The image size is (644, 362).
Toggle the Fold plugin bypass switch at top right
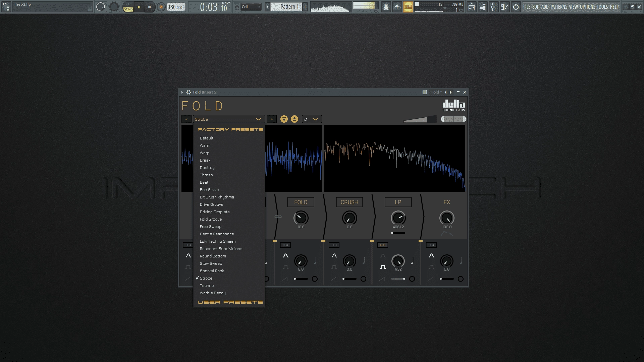tap(453, 119)
